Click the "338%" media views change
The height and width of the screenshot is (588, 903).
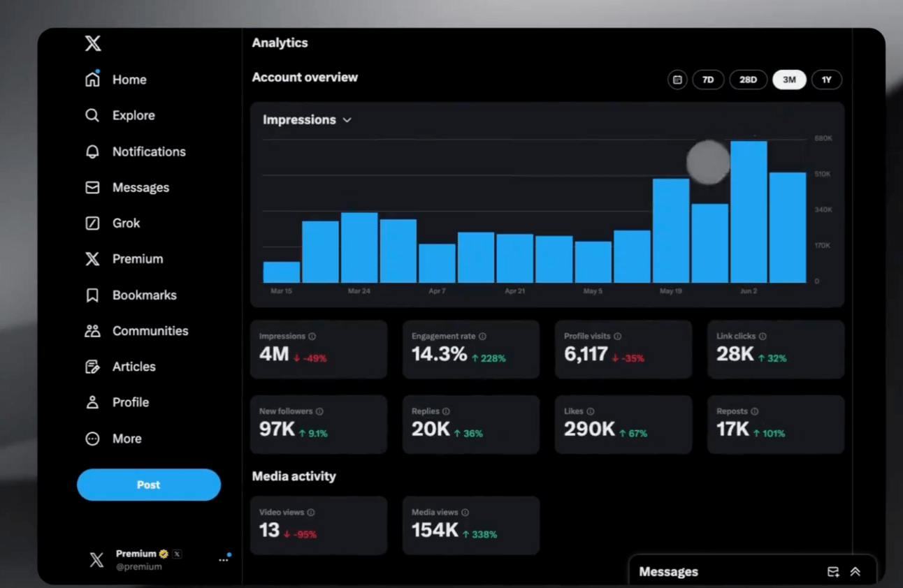pyautogui.click(x=484, y=535)
